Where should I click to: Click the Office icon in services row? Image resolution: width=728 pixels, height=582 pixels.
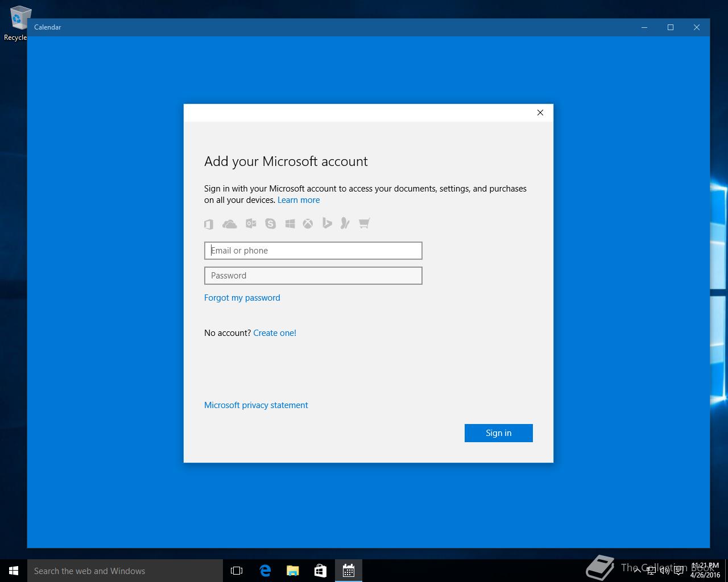click(209, 224)
